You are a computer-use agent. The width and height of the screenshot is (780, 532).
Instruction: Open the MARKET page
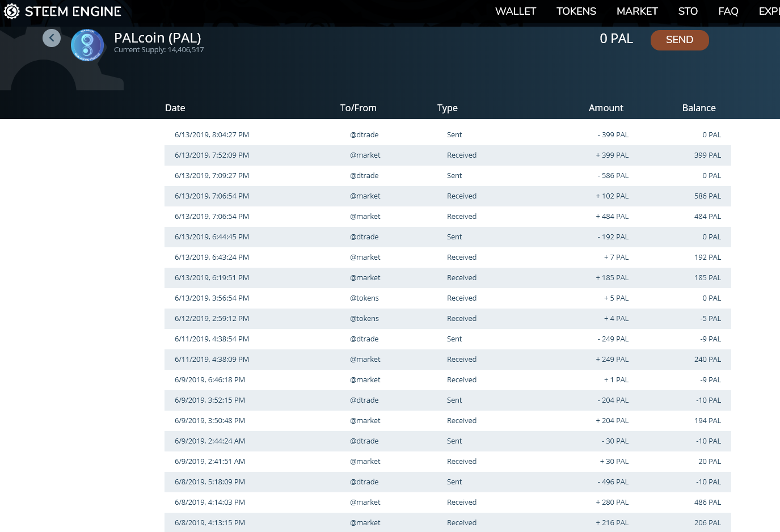click(x=637, y=11)
